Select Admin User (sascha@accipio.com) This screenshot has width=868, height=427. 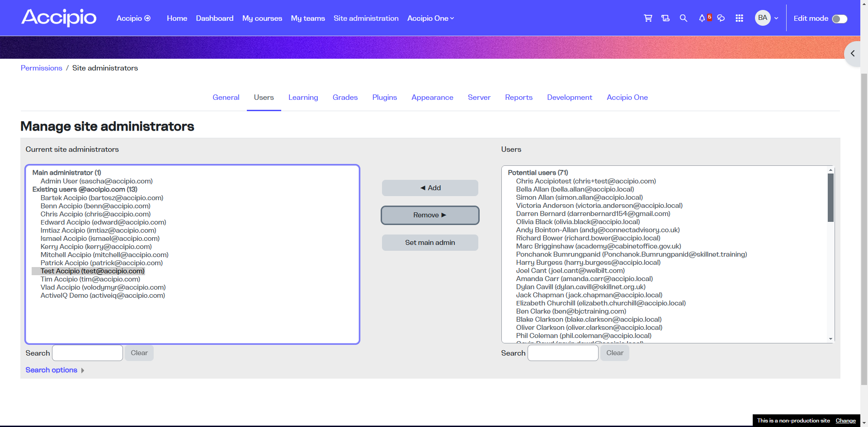coord(97,181)
